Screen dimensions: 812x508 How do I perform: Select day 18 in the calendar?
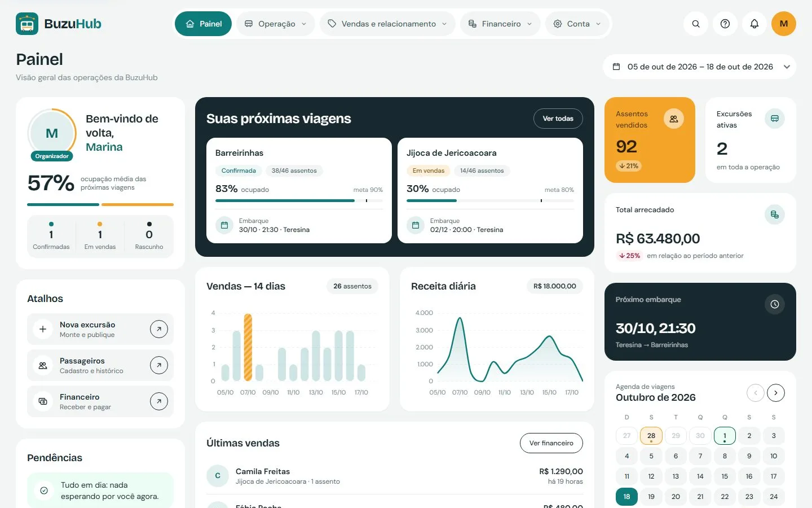[x=626, y=497]
